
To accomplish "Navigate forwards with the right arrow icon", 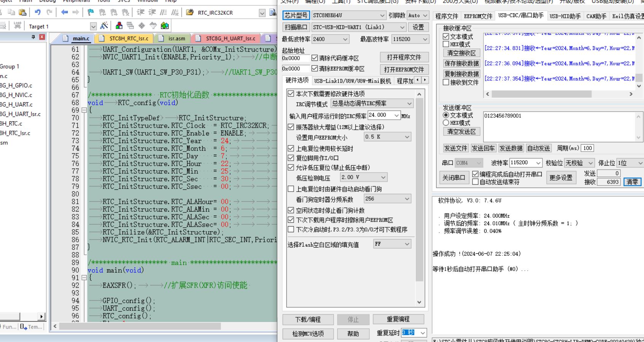I will tap(76, 13).
